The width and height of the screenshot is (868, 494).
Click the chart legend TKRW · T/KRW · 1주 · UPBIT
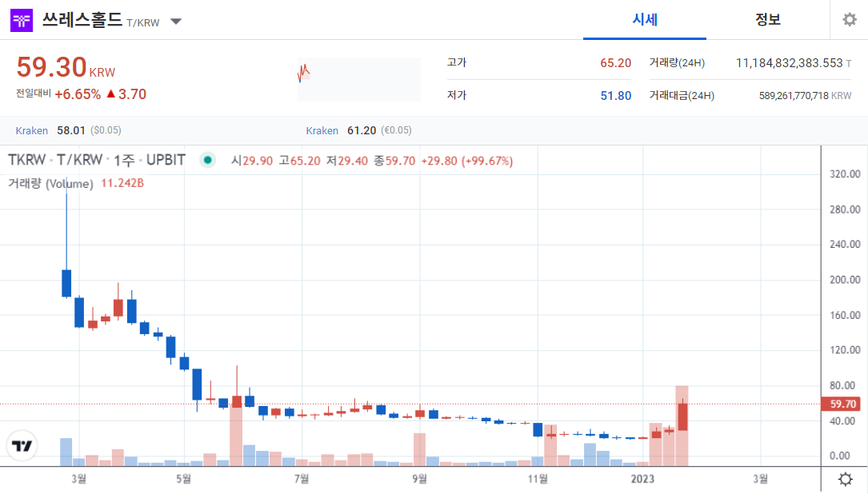(96, 160)
